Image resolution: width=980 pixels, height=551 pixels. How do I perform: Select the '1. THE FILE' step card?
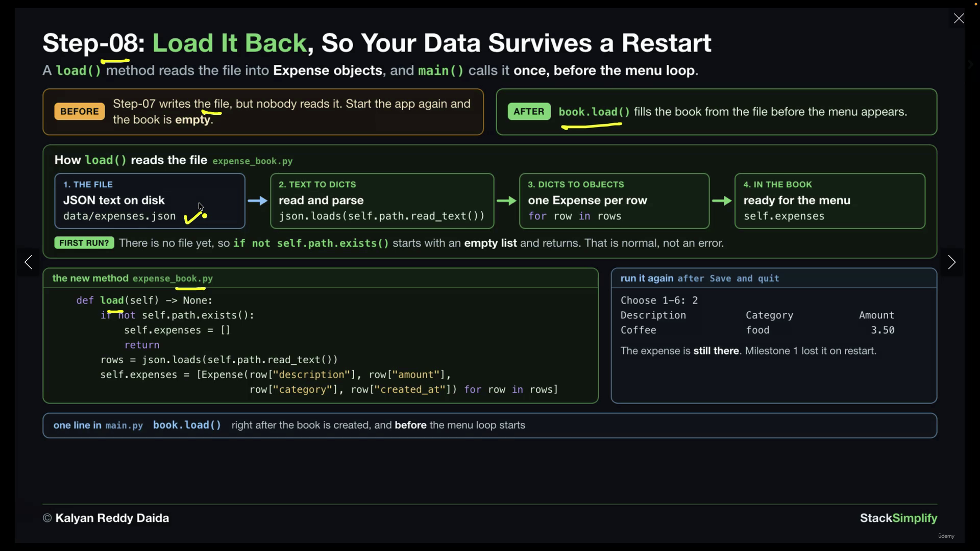pyautogui.click(x=150, y=201)
